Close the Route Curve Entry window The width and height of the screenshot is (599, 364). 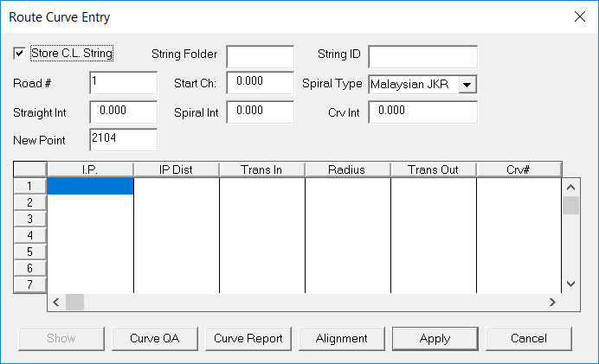coord(579,16)
